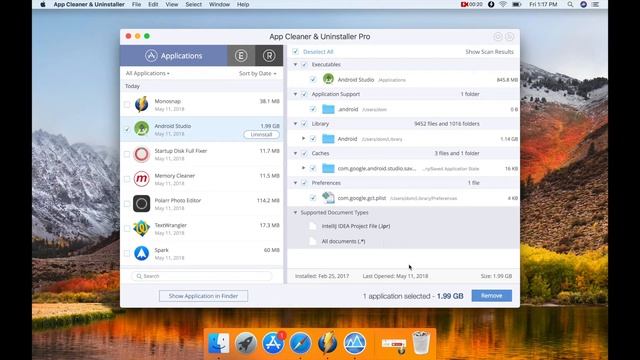640x360 pixels.
Task: Click the Uninstall button for Android Studio
Action: tap(261, 134)
